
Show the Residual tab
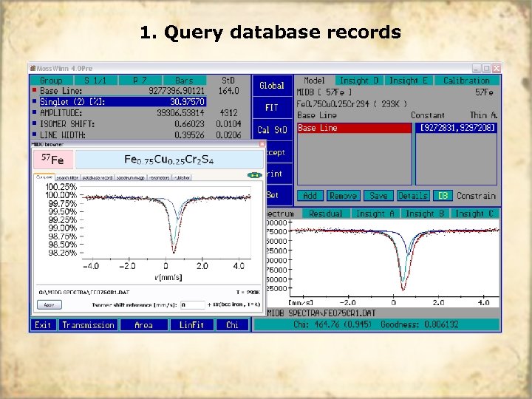tap(325, 214)
